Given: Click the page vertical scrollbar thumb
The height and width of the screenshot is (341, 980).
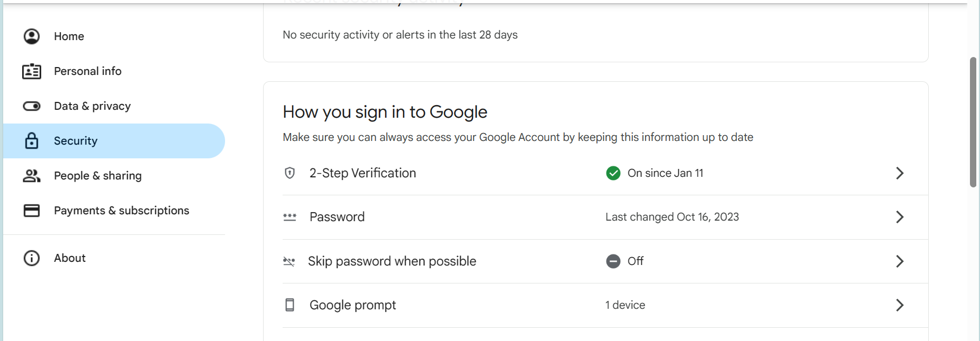Looking at the screenshot, I should [973, 122].
